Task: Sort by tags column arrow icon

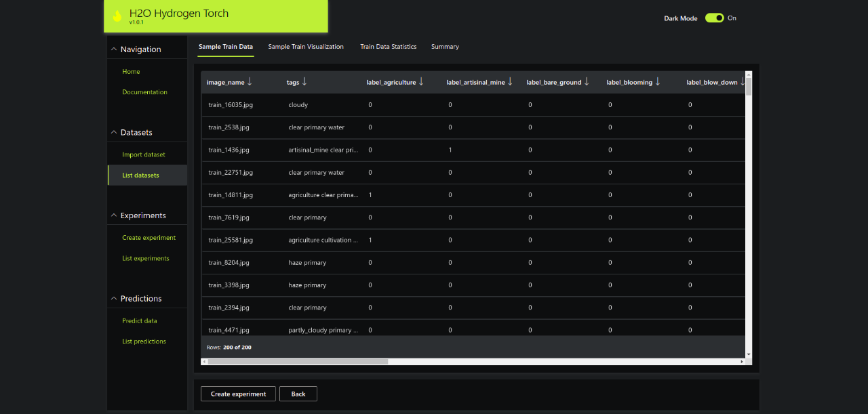Action: click(304, 82)
